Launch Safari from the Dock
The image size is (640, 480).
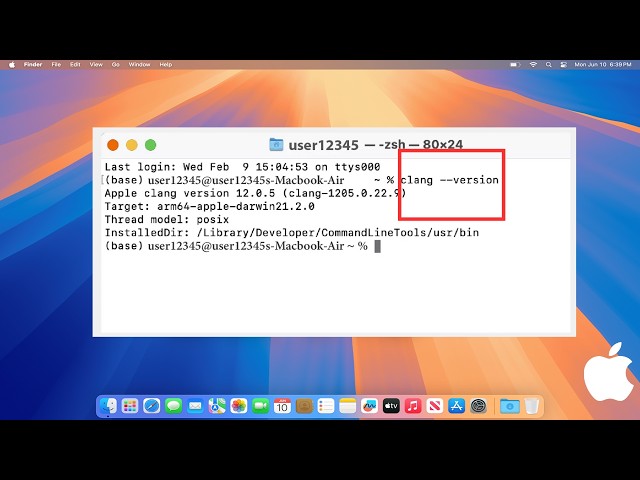151,406
